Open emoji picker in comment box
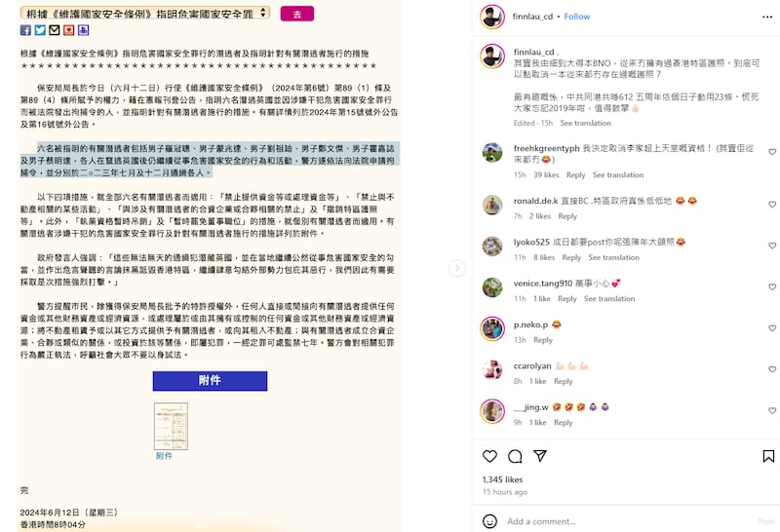 click(489, 521)
